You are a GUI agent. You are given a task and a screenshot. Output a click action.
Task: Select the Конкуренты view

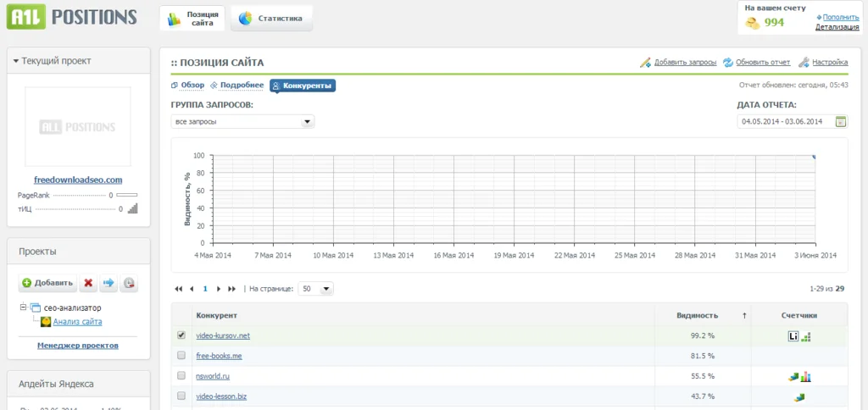coord(303,86)
